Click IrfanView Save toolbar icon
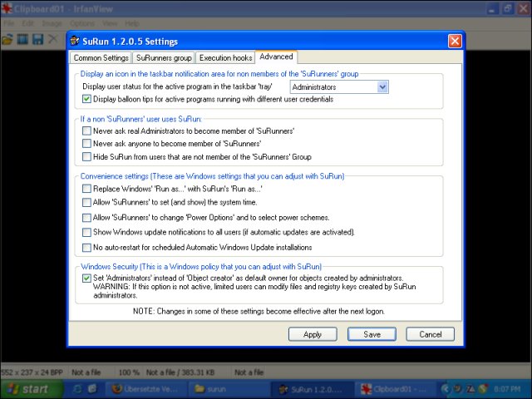Screen dimensions: 532x399 click(x=37, y=39)
